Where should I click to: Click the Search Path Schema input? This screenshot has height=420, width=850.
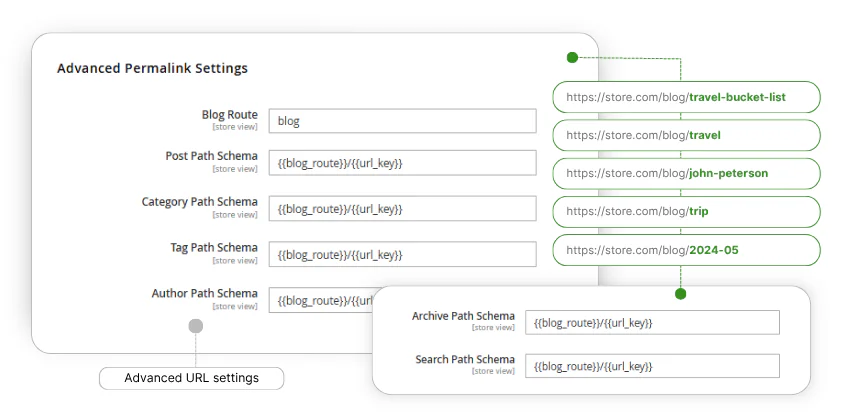652,366
